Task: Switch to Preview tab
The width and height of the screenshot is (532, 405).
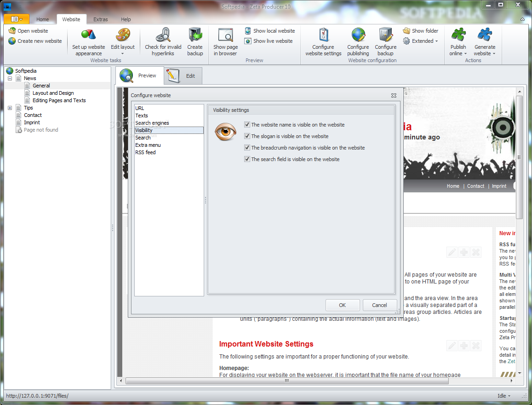Action: (140, 75)
